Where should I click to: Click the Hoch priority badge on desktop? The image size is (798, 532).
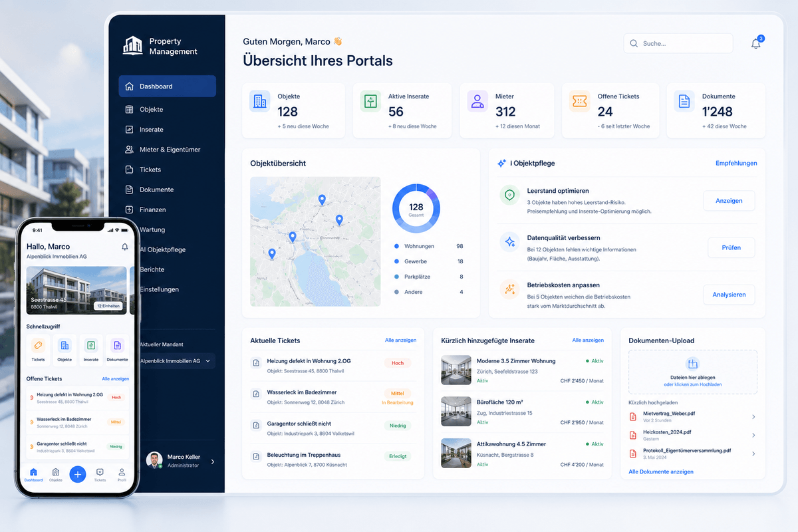point(398,363)
